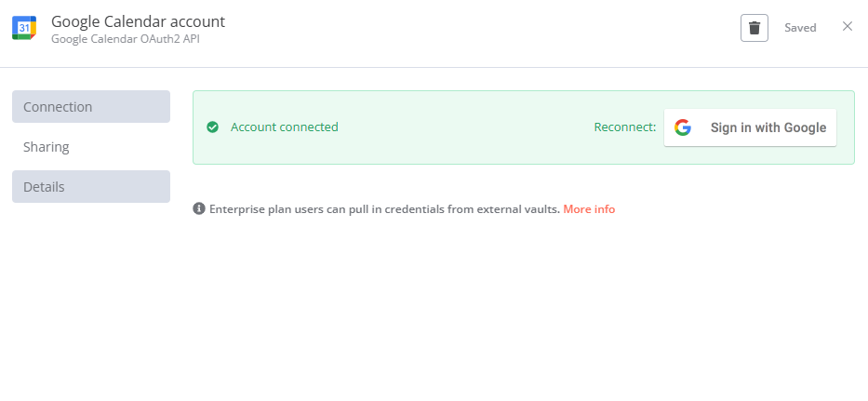The height and width of the screenshot is (401, 868).
Task: Click the green connection status banner
Action: (523, 127)
